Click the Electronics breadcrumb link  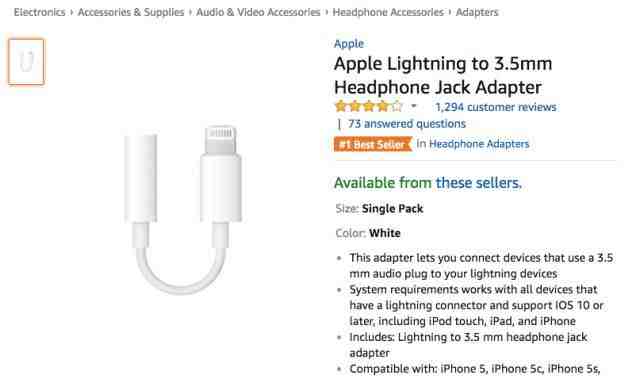(x=40, y=12)
